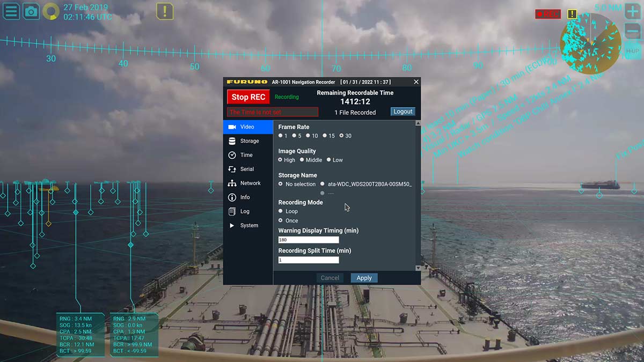Click the circular ring status icon
This screenshot has width=644, height=362.
pos(51,11)
